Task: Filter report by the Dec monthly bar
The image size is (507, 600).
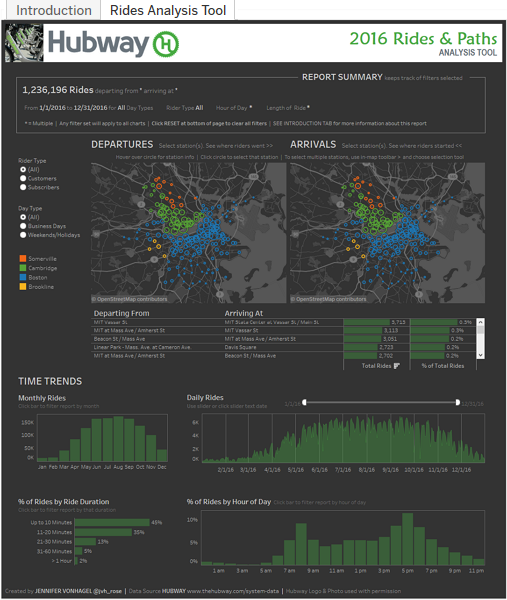Action: 162,455
